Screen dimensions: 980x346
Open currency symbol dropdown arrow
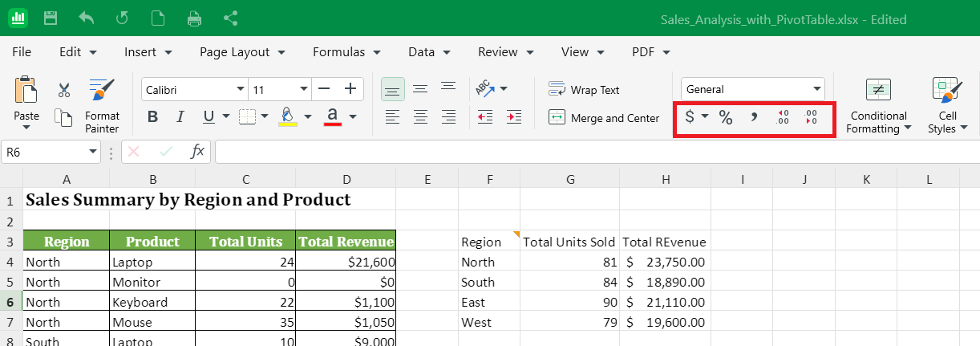tap(705, 117)
